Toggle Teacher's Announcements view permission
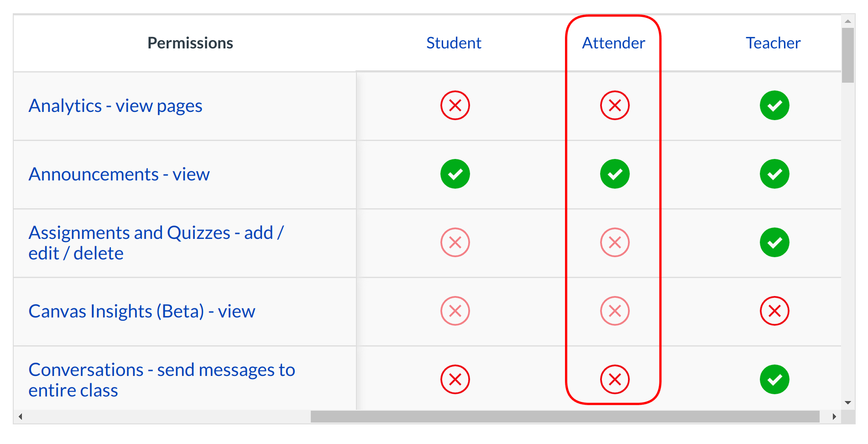 point(774,174)
